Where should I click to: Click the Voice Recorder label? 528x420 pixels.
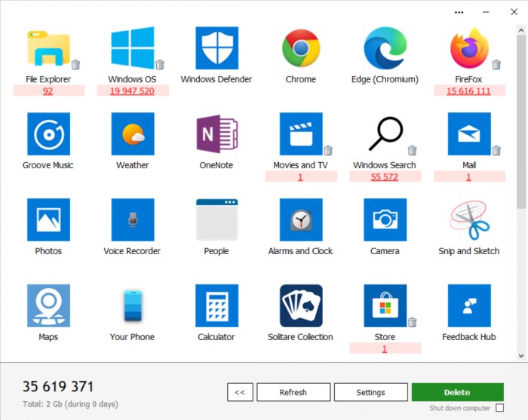pos(132,251)
